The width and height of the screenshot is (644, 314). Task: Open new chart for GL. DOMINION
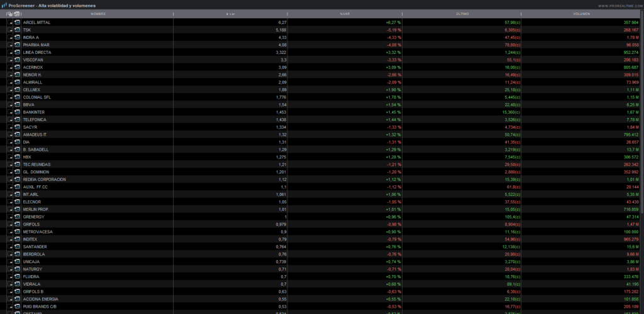[17, 171]
